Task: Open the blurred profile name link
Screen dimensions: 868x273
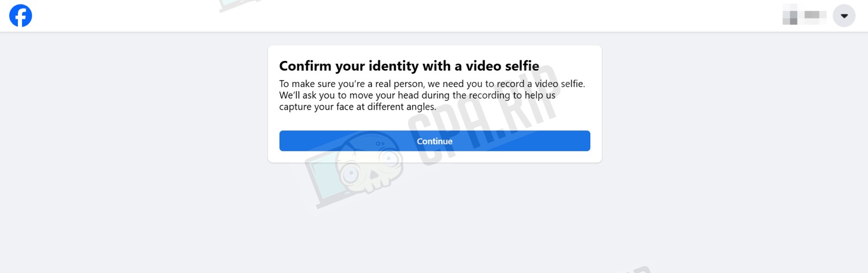Action: [x=816, y=14]
